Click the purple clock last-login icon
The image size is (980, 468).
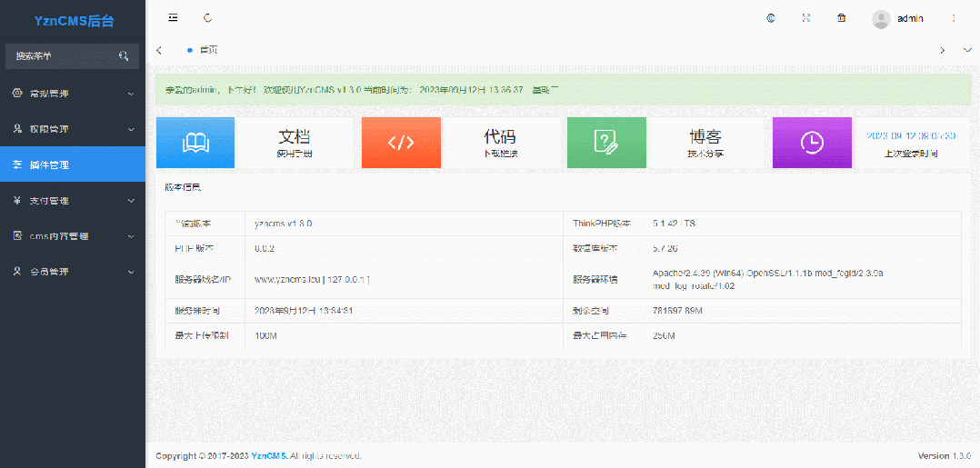(812, 143)
